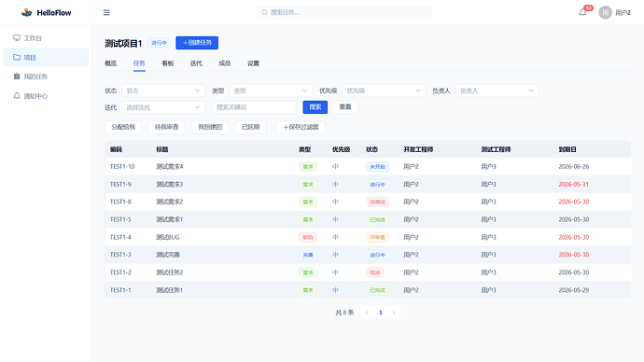The width and height of the screenshot is (644, 362).
Task: Switch to the 看板 tab
Action: pyautogui.click(x=168, y=63)
